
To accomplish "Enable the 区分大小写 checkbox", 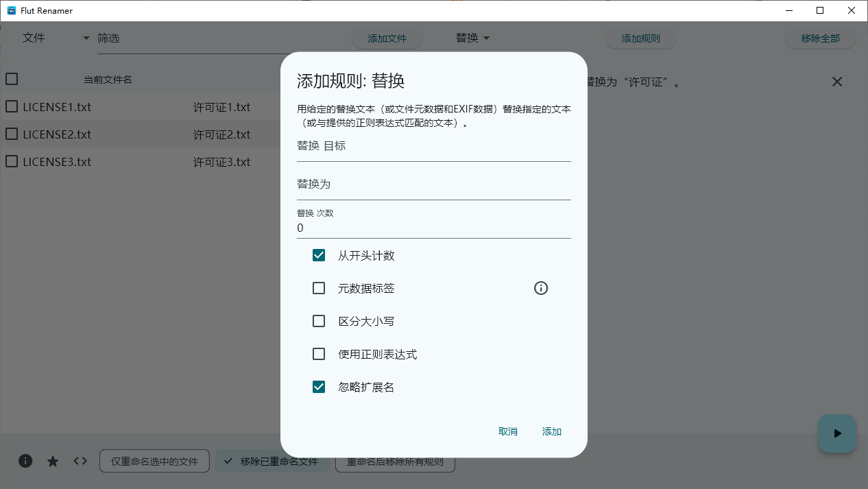I will (319, 321).
